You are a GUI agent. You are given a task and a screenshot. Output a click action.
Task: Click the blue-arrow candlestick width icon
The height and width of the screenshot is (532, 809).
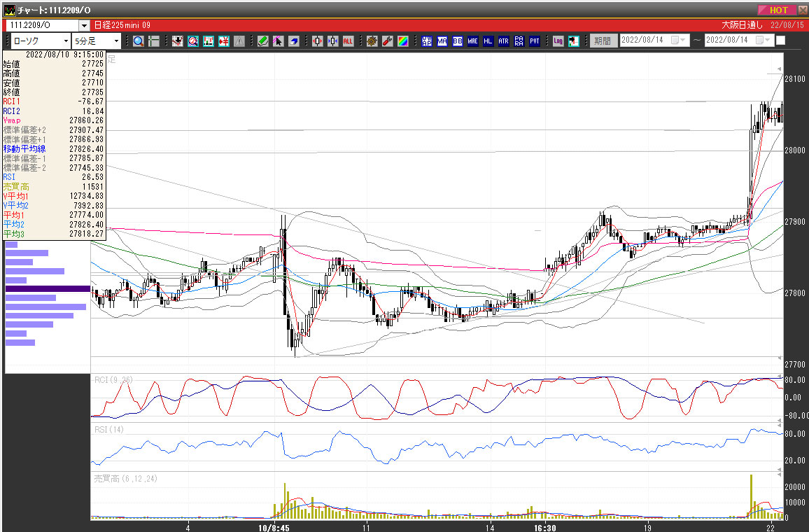[x=333, y=41]
